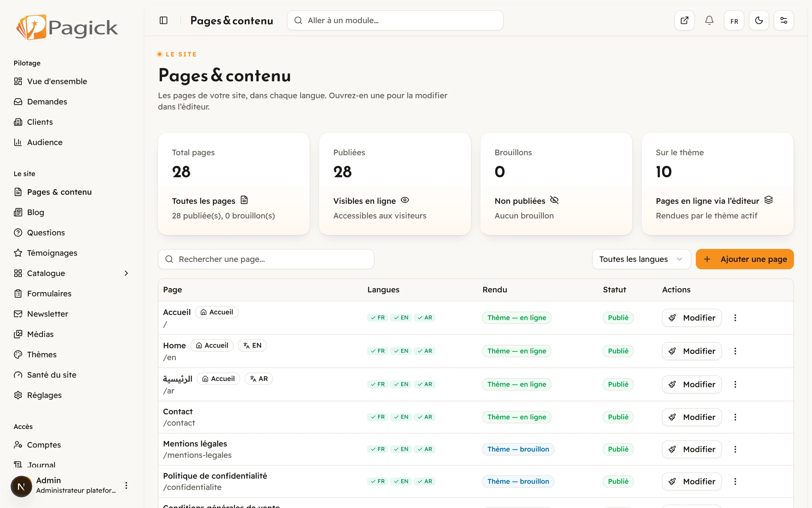Image resolution: width=812 pixels, height=508 pixels.
Task: Open the Médias sidebar icon
Action: (18, 334)
